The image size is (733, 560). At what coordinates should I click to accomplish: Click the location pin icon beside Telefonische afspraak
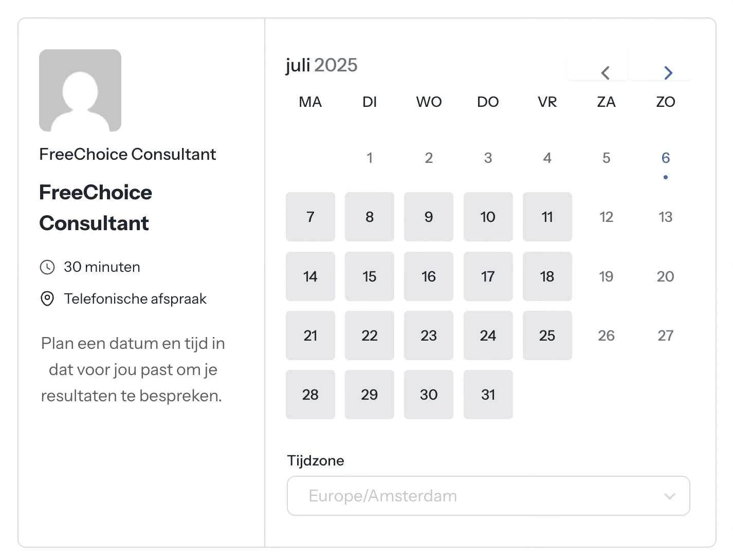(x=47, y=298)
